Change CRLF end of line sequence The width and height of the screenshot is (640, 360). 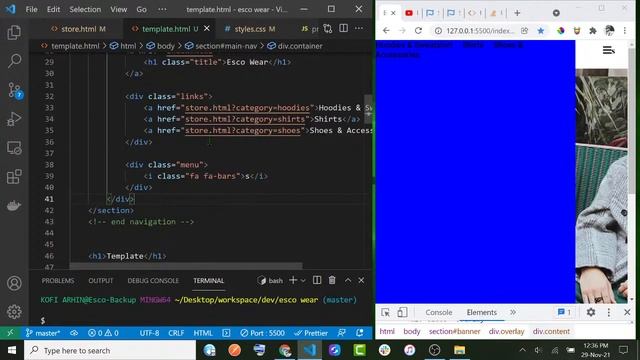(x=176, y=333)
